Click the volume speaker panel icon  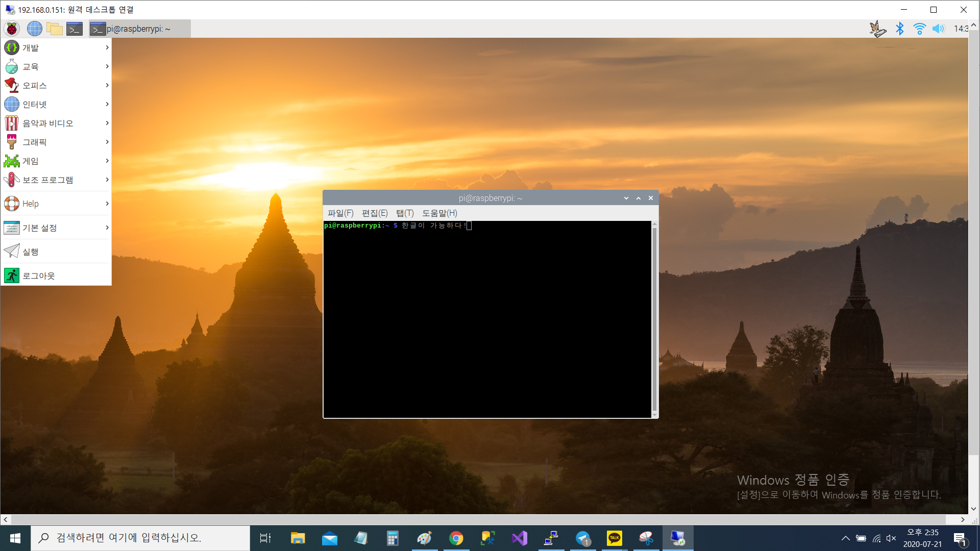pos(938,29)
